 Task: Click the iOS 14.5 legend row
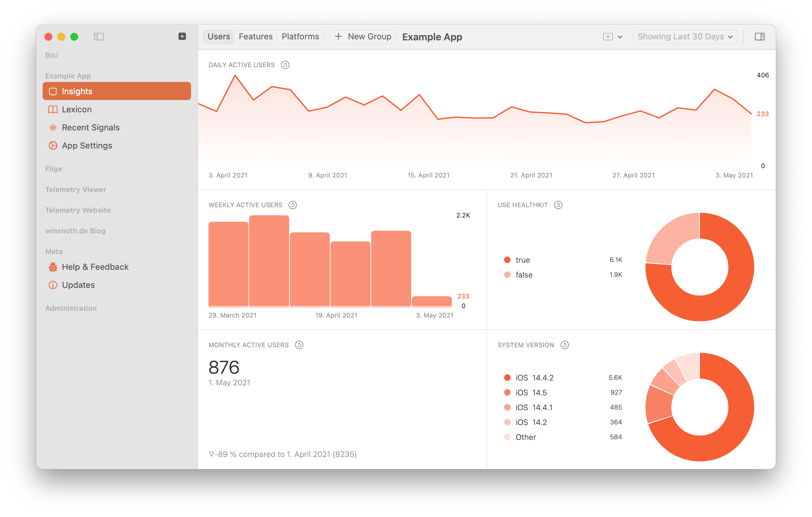tap(563, 392)
